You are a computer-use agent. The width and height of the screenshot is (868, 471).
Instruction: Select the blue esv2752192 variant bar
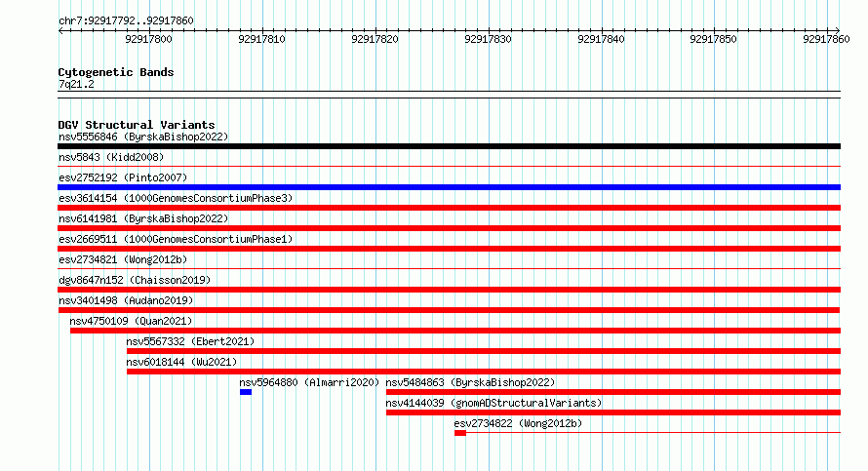(x=449, y=187)
